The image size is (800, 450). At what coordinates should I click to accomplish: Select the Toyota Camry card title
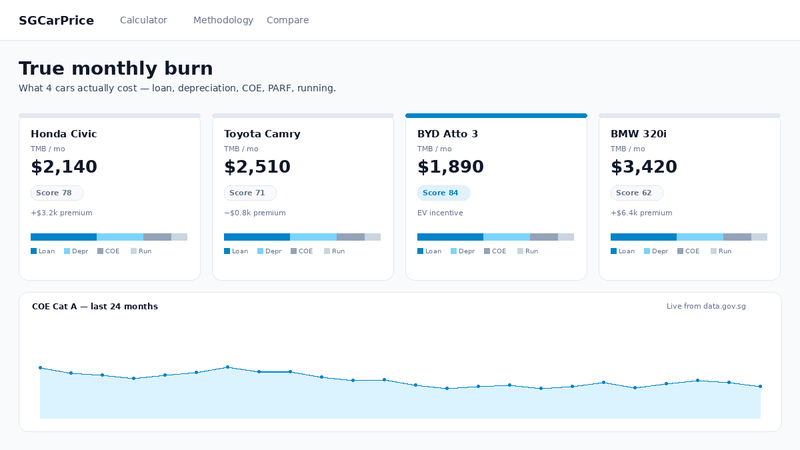[x=262, y=134]
